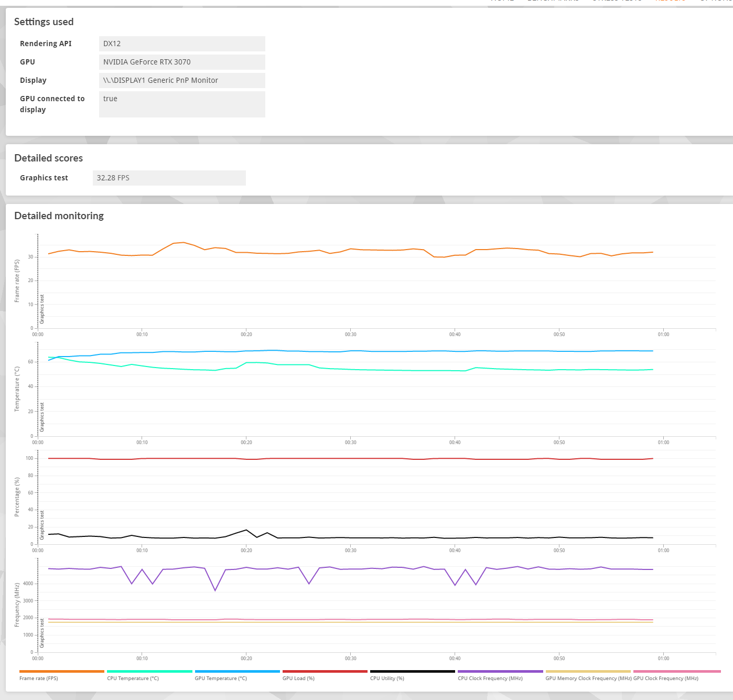
Task: Click the red GPU Load (%) legend swatch
Action: 325,671
